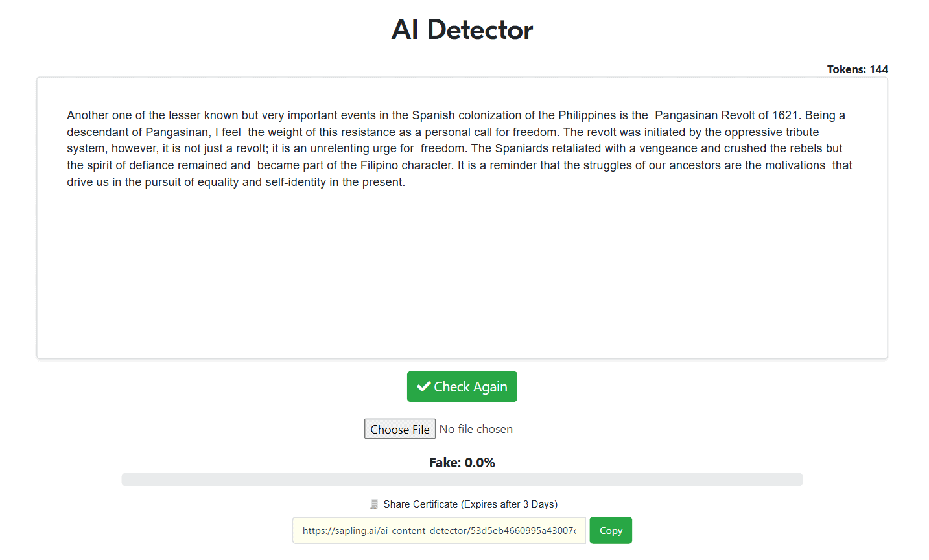Click the sapling.ai certificate URL field

click(439, 530)
